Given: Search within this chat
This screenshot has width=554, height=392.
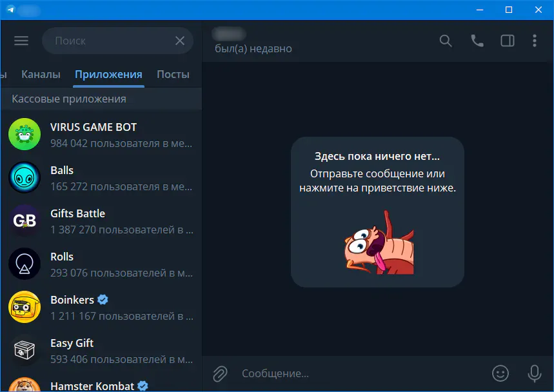Looking at the screenshot, I should 446,41.
